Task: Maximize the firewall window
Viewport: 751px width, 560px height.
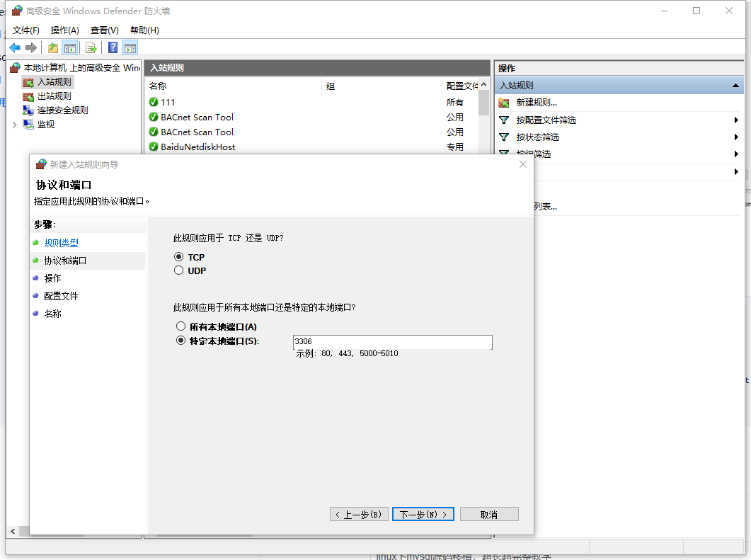Action: (696, 11)
